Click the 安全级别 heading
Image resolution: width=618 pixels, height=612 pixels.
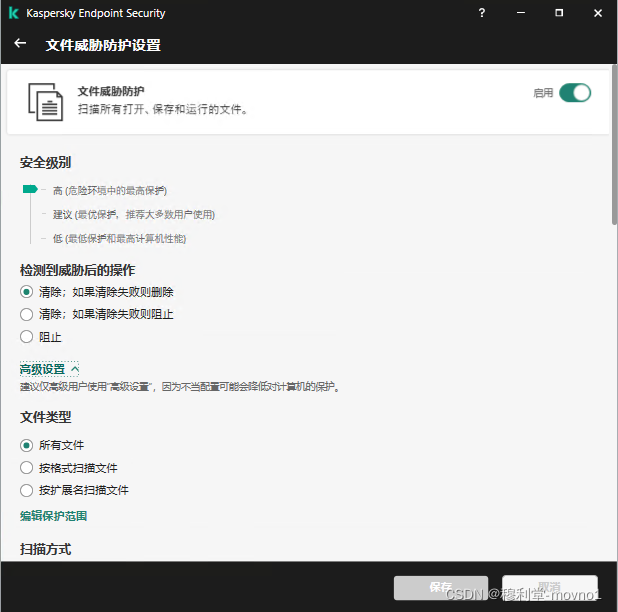coord(45,162)
